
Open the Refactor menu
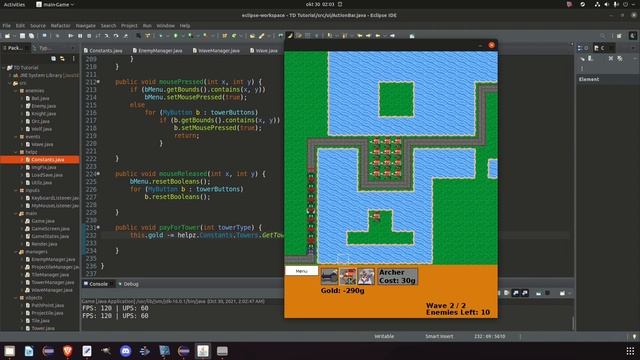click(x=60, y=26)
